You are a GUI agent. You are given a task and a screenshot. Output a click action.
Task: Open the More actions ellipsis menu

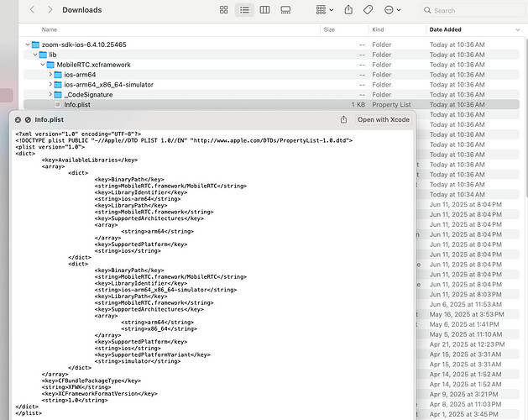392,10
